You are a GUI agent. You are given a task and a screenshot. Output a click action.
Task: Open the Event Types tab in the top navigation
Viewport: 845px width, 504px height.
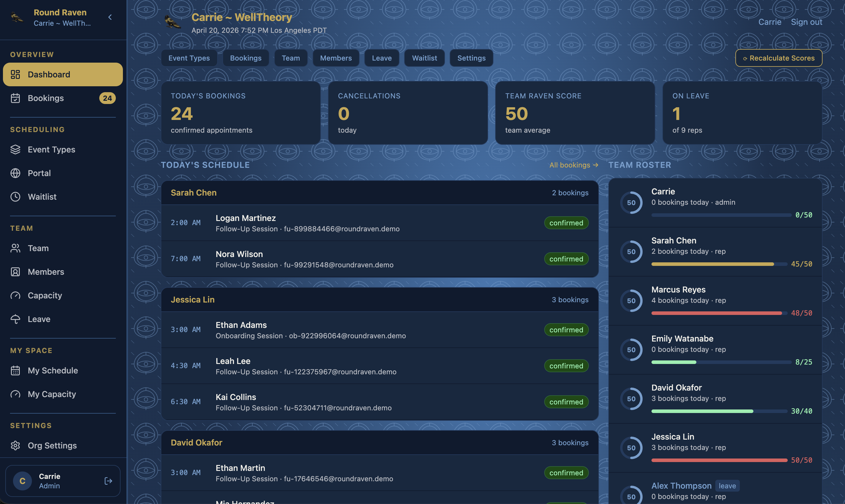(x=189, y=58)
